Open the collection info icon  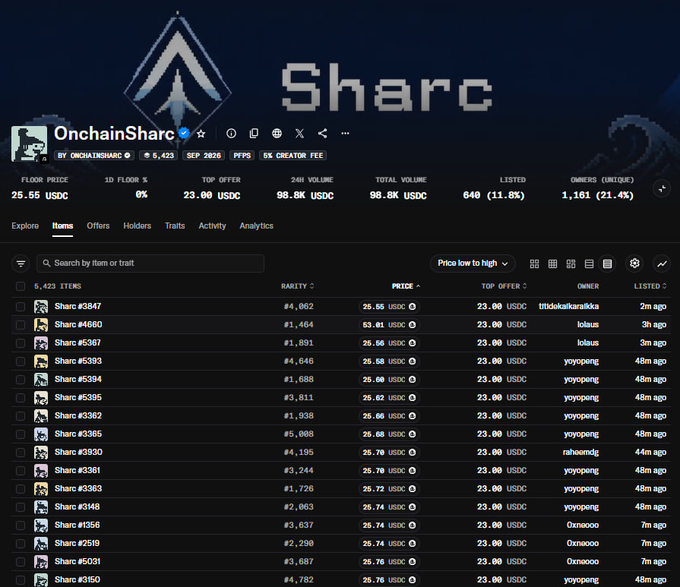coord(231,134)
